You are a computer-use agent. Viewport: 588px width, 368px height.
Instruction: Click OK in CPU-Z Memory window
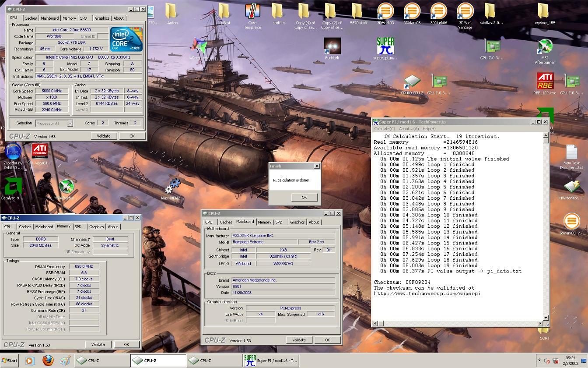[126, 344]
